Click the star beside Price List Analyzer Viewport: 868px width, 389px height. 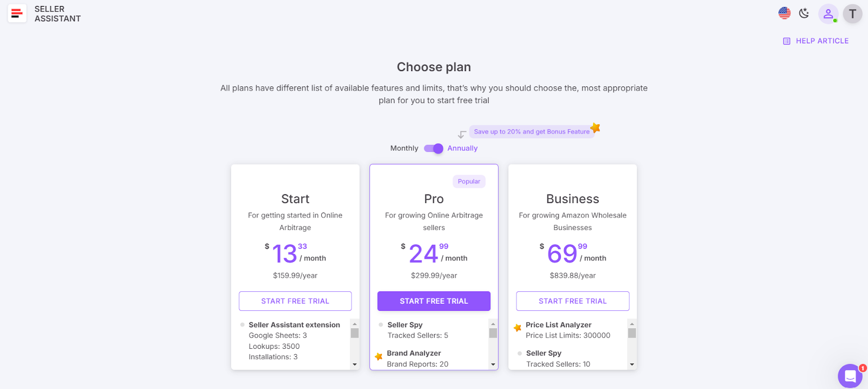pos(518,327)
